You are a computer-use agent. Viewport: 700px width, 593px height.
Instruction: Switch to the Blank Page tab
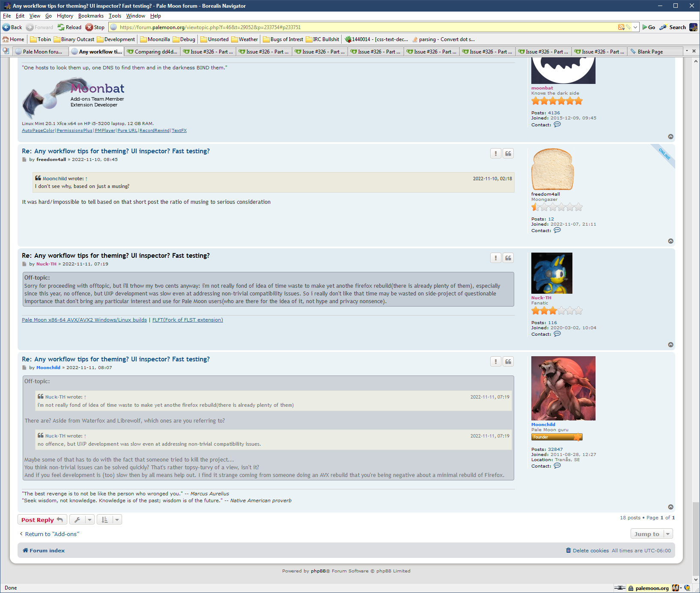tap(655, 51)
